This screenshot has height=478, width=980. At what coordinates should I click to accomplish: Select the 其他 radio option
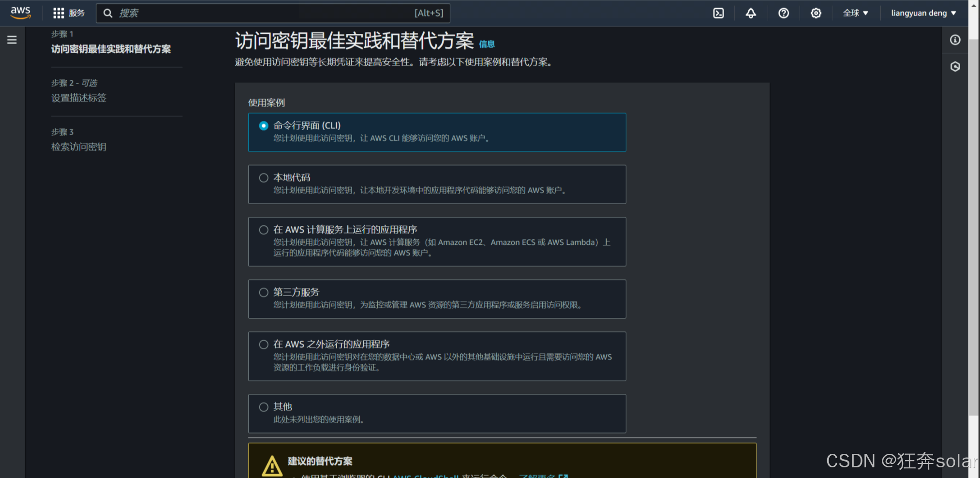tap(264, 407)
